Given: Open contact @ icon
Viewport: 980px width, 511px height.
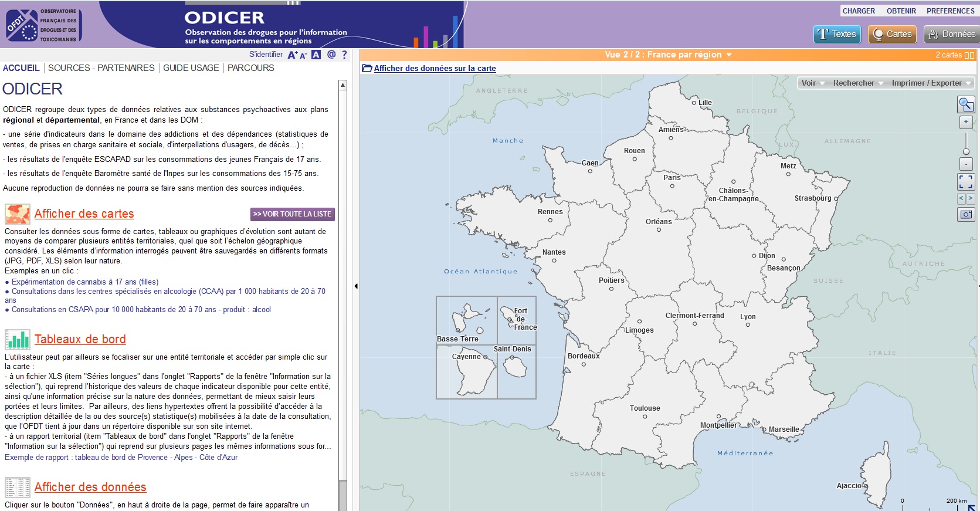Looking at the screenshot, I should [331, 54].
